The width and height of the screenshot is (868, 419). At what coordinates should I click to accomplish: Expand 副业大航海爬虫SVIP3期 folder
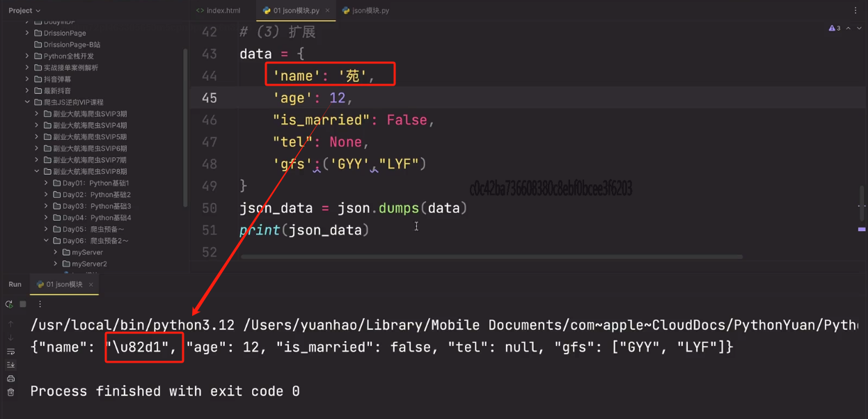coord(37,113)
